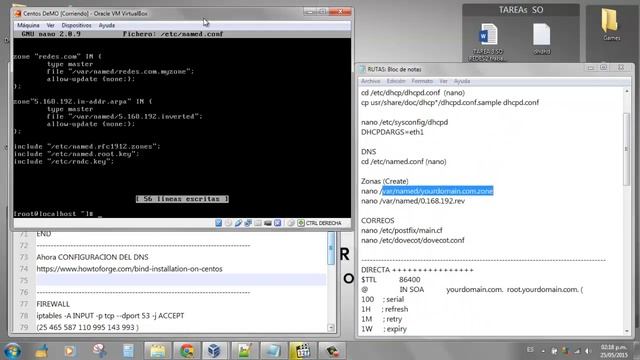Open Ayuda menu in Bloc de notas

tap(462, 81)
